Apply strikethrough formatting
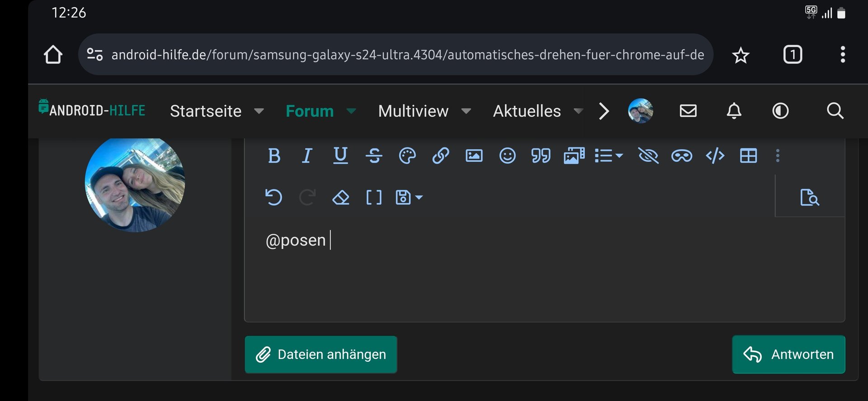The width and height of the screenshot is (868, 401). pyautogui.click(x=374, y=156)
